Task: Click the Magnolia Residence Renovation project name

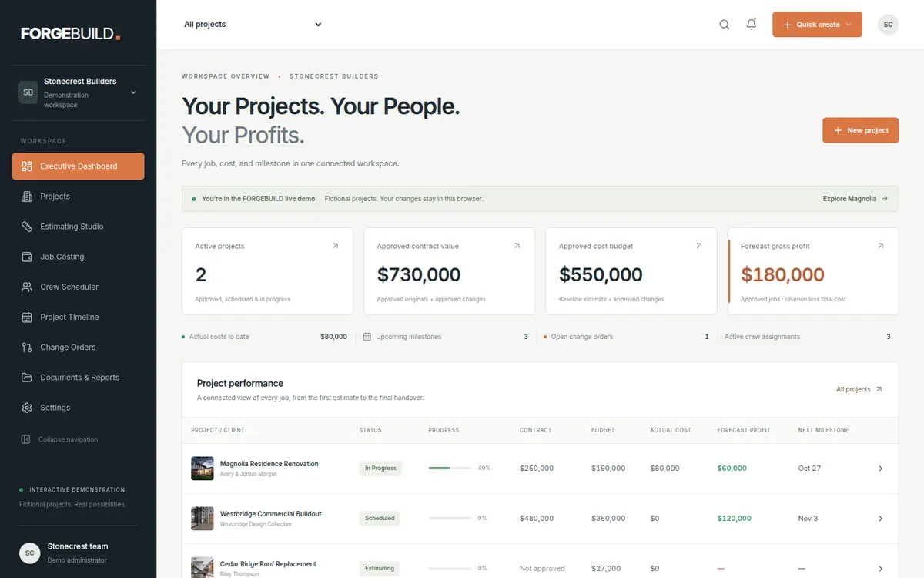Action: [x=269, y=464]
